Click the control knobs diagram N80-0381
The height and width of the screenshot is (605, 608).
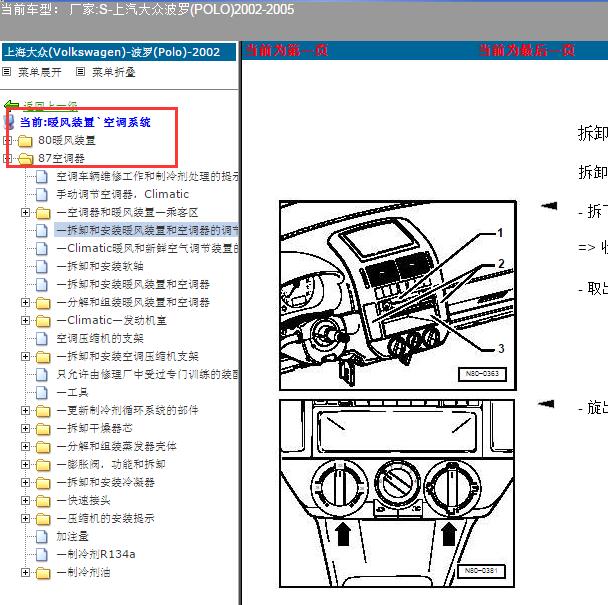(x=397, y=493)
